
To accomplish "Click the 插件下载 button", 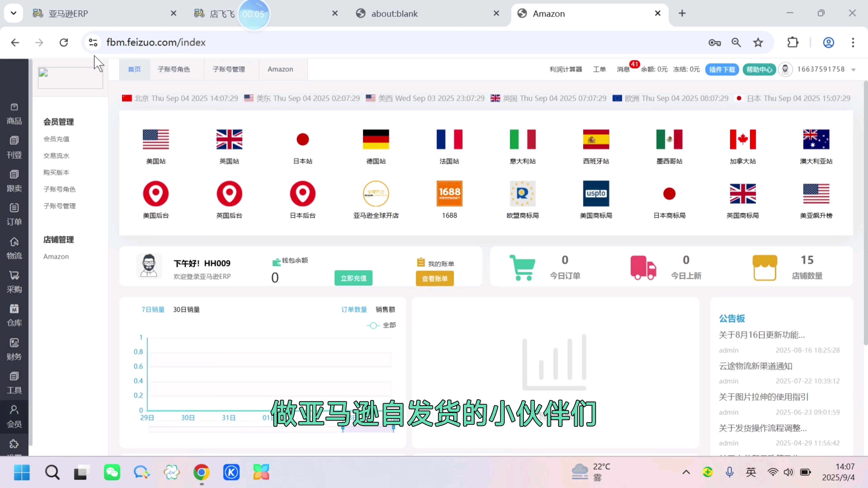I will tap(722, 69).
